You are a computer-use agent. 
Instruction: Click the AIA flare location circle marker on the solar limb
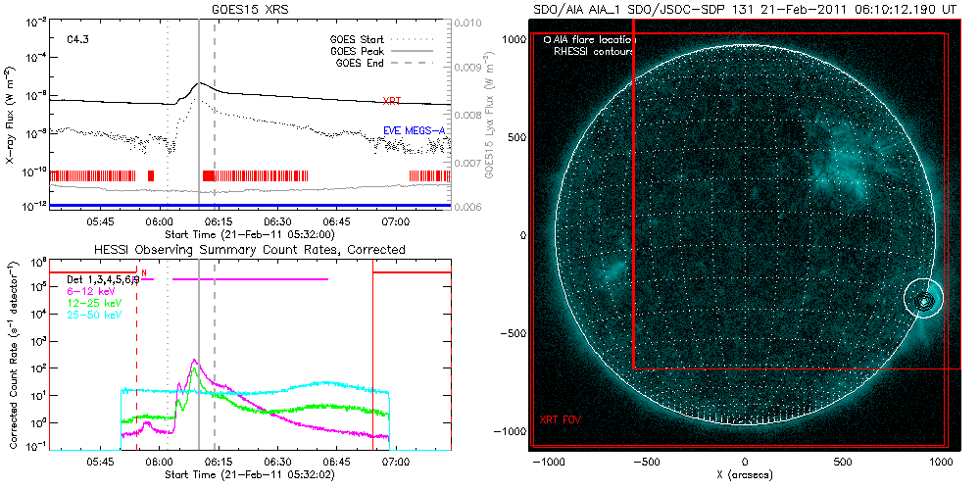pyautogui.click(x=922, y=301)
